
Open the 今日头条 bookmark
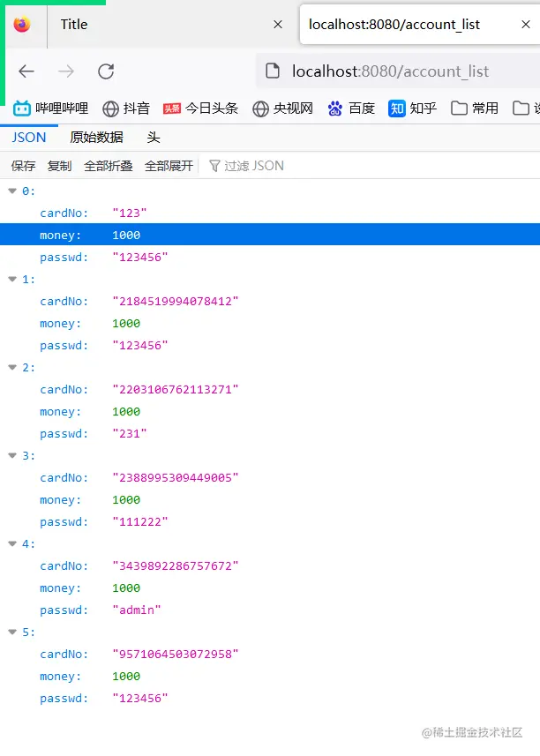tap(200, 109)
